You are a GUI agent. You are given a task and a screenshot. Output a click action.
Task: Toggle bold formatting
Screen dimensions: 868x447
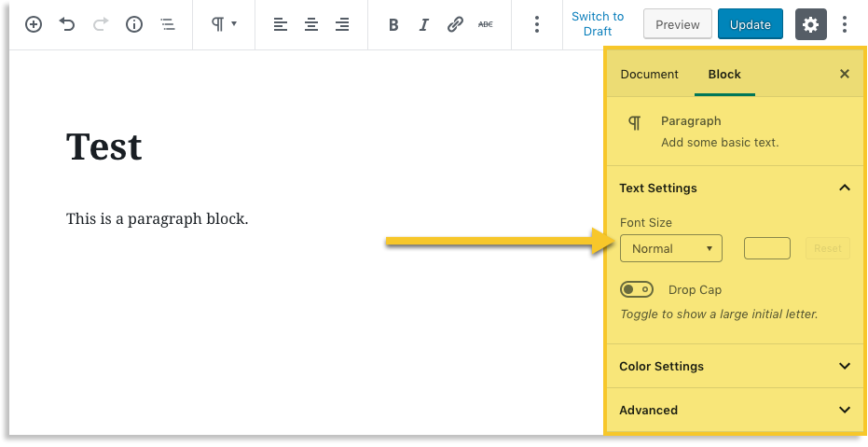(393, 25)
